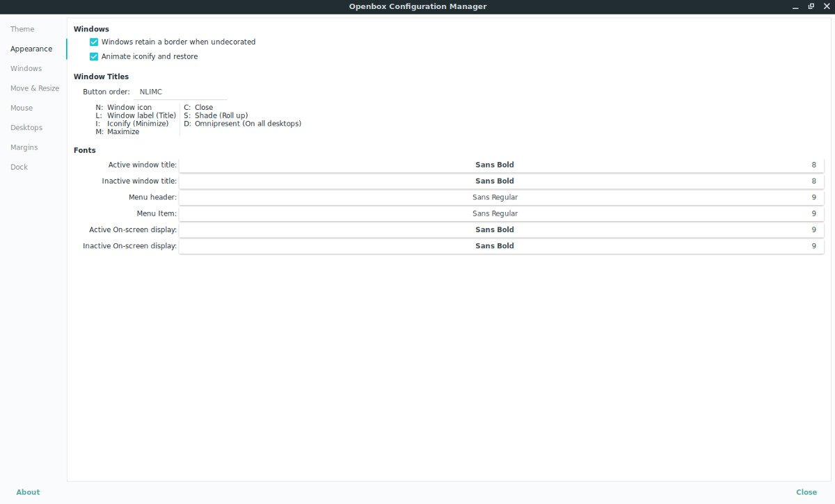This screenshot has height=504, width=835.
Task: Open the Theme section
Action: pos(22,29)
